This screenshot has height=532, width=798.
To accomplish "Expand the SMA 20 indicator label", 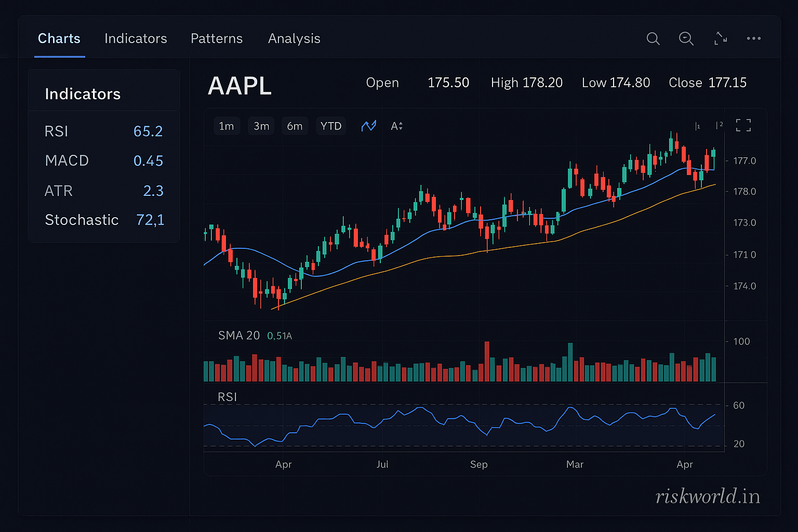I will 239,336.
